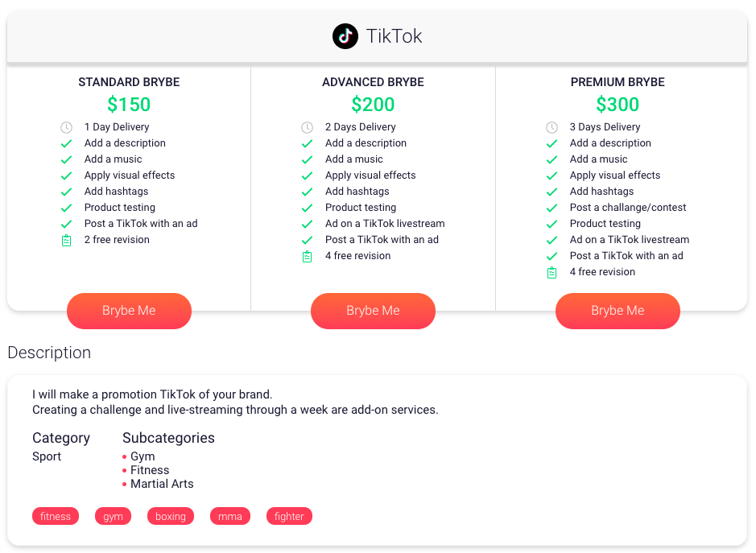Choose the fighter tag

tap(289, 516)
